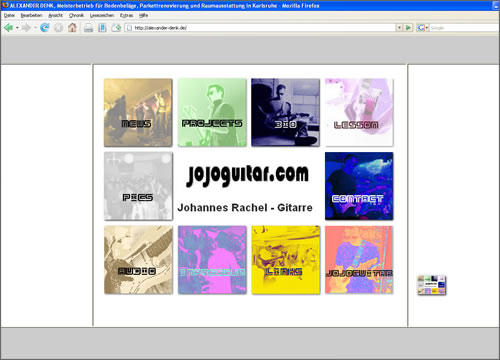This screenshot has width=500, height=360.
Task: Open the LINKS tile
Action: (x=286, y=260)
